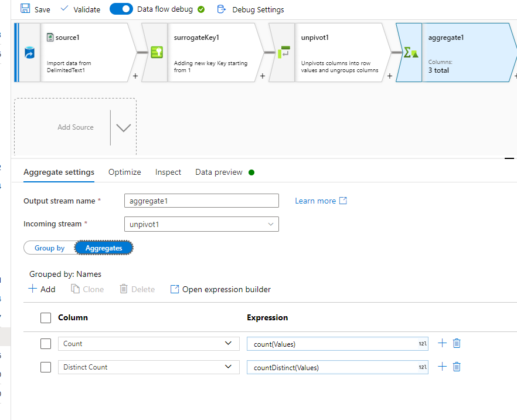Delete the Distinct Count row with trash icon

coord(457,367)
